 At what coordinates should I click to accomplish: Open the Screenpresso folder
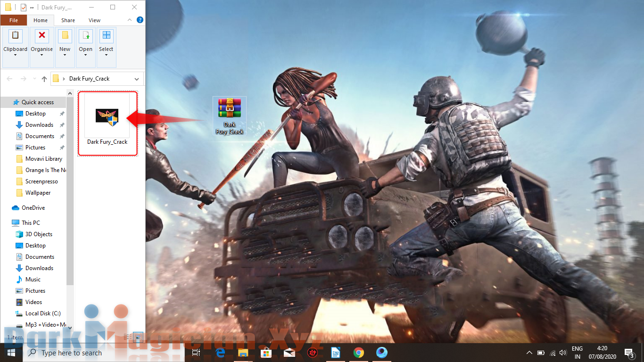tap(41, 181)
